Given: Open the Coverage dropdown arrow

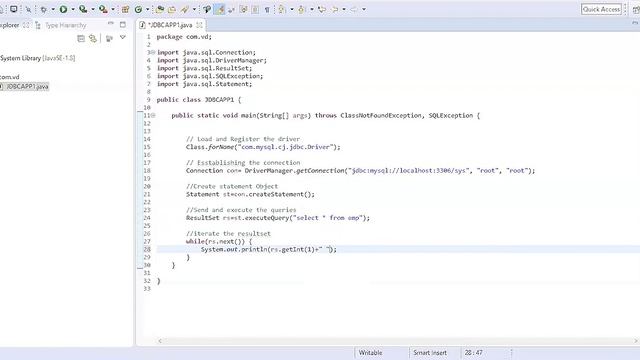Looking at the screenshot, I should (x=93, y=9).
